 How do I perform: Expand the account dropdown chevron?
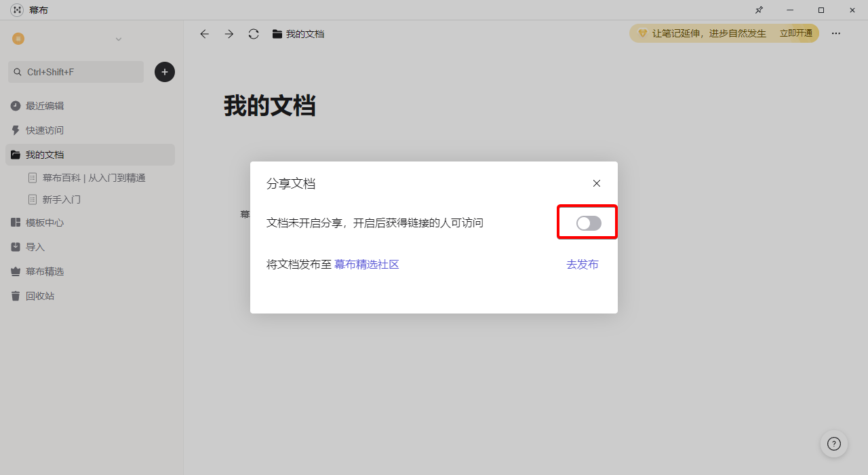(x=119, y=39)
